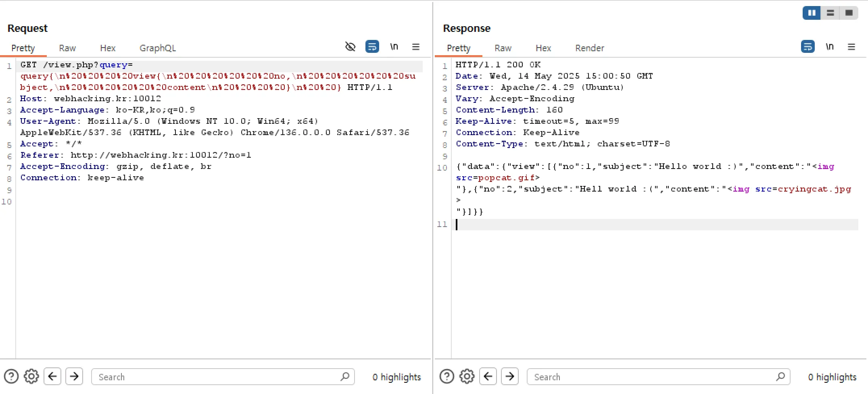Click the 'Content-Length: 160' response header

coord(509,110)
